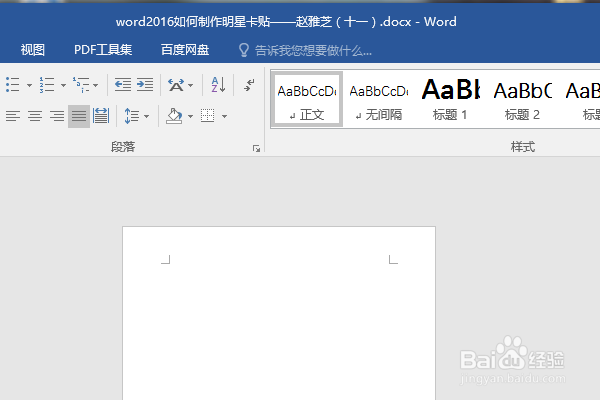The height and width of the screenshot is (400, 600).
Task: Click inside the blank document page
Action: click(x=279, y=314)
